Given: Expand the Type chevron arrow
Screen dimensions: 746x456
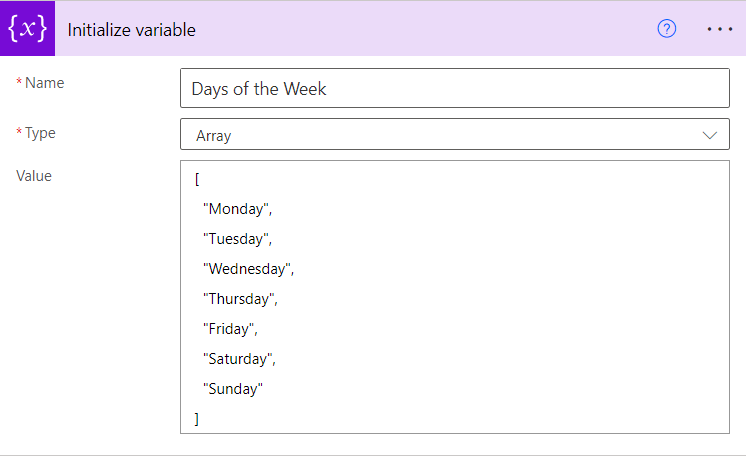Looking at the screenshot, I should point(710,135).
